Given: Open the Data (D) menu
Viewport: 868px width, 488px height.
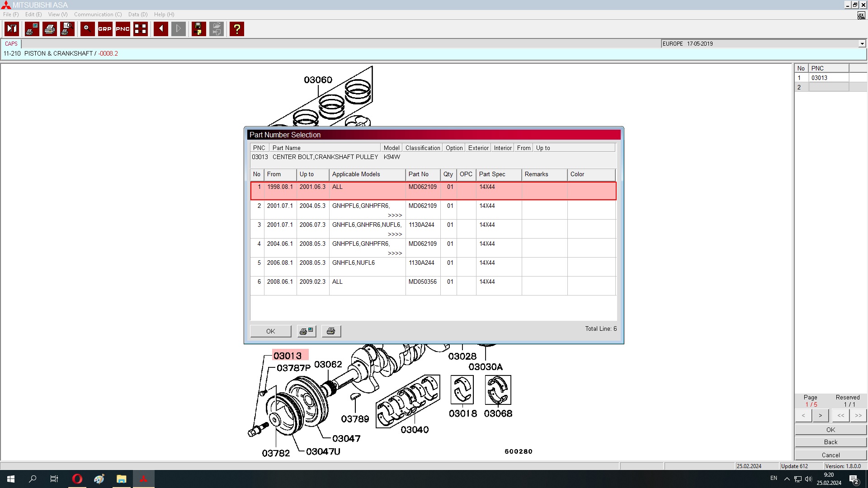Looking at the screenshot, I should 137,14.
